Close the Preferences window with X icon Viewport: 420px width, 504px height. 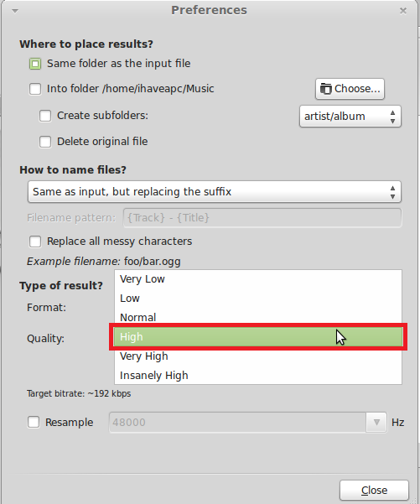pyautogui.click(x=403, y=11)
